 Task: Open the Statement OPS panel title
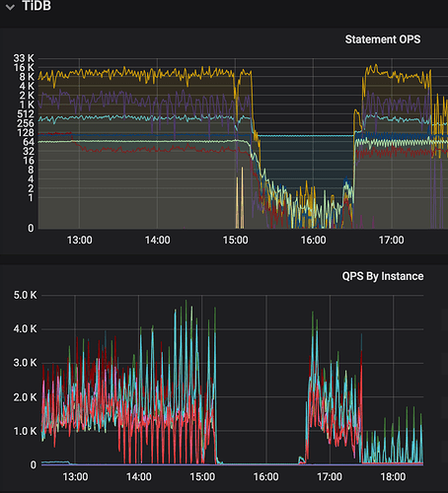pyautogui.click(x=383, y=39)
